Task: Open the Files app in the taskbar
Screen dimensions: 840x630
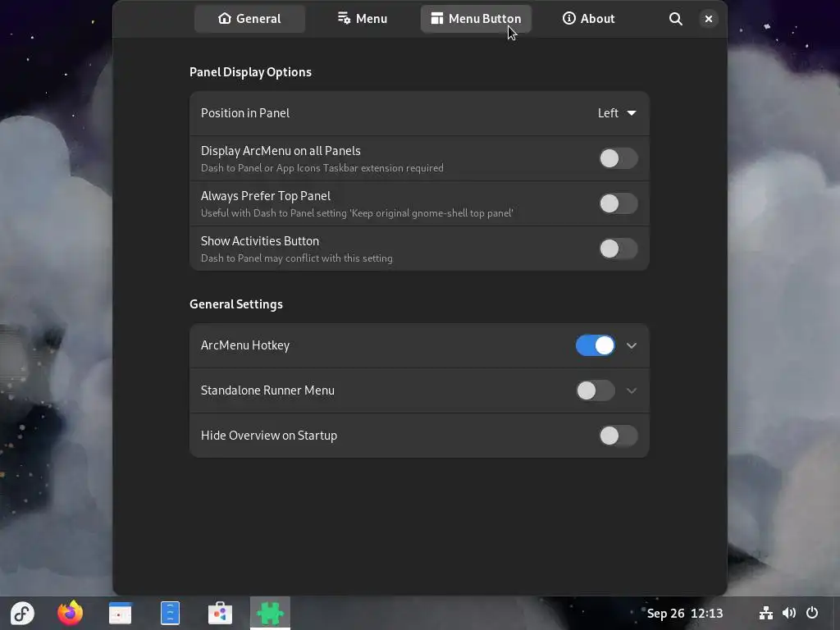Action: point(170,614)
